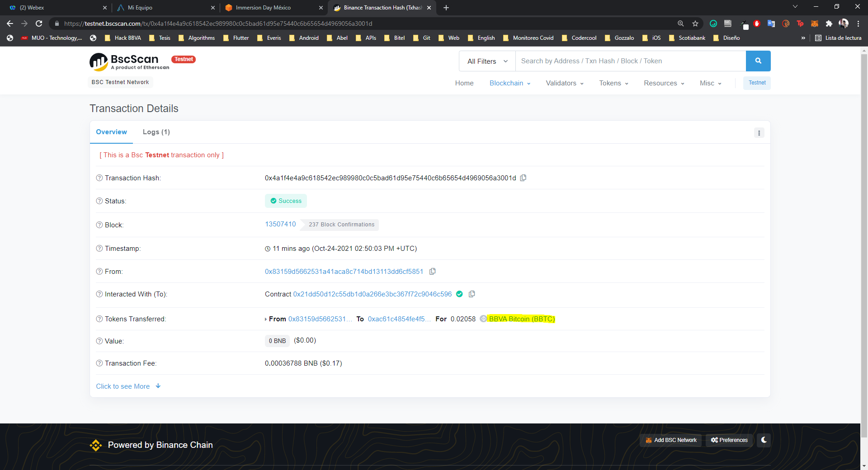The height and width of the screenshot is (470, 868).
Task: Click the Value help question icon
Action: [x=99, y=341]
